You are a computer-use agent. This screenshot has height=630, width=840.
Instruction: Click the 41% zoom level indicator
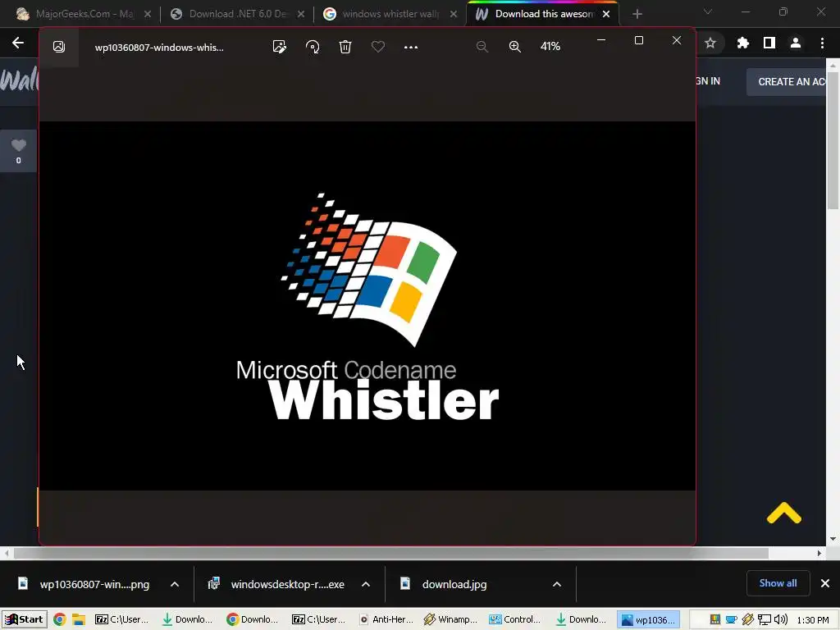click(x=550, y=47)
